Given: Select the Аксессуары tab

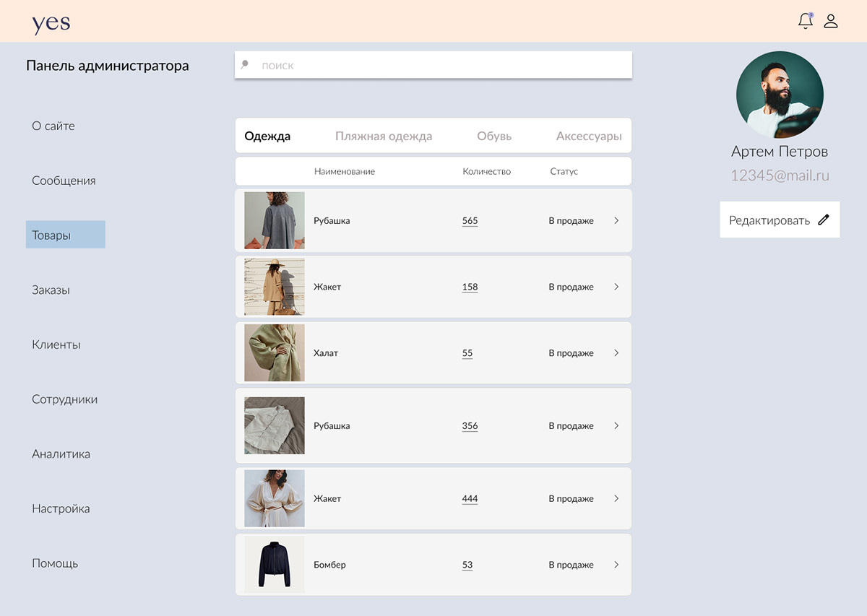Looking at the screenshot, I should tap(589, 136).
